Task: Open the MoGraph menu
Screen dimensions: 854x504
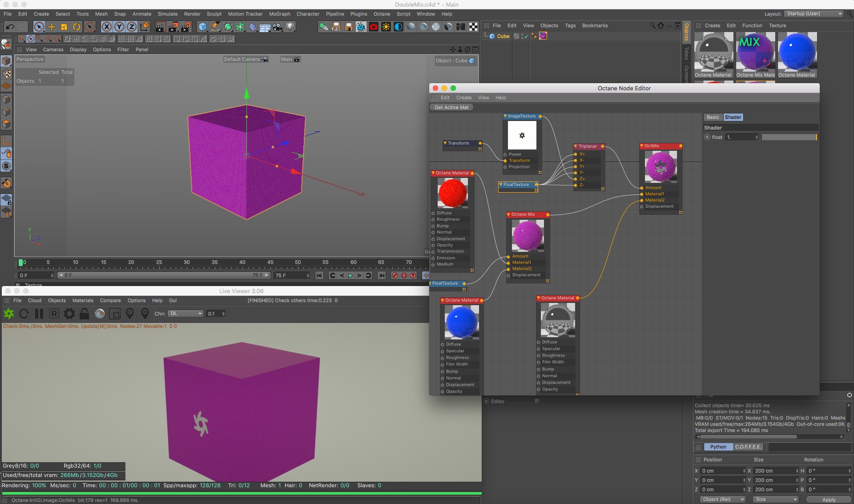Action: point(279,14)
